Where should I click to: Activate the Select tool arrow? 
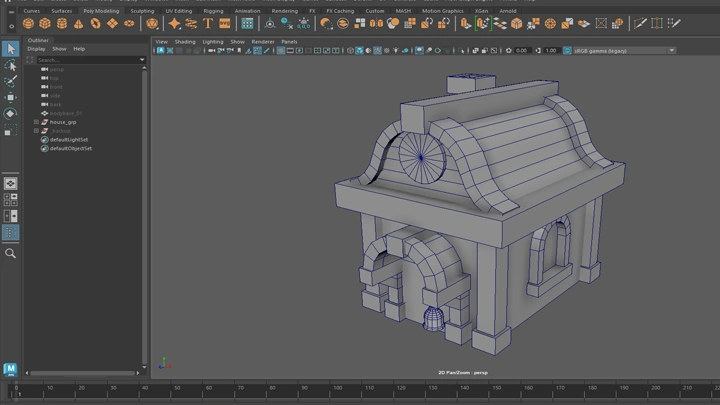(11, 49)
